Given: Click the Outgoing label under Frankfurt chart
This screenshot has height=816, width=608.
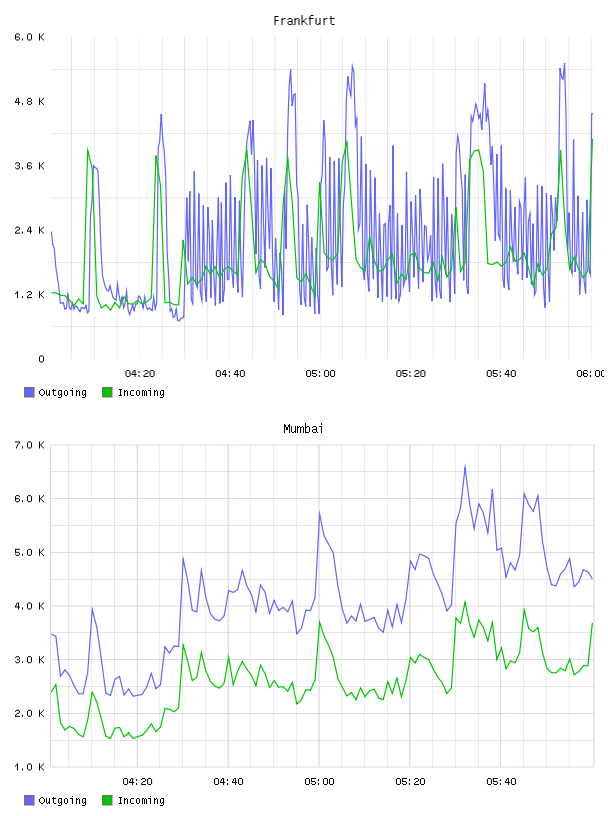Looking at the screenshot, I should (62, 392).
